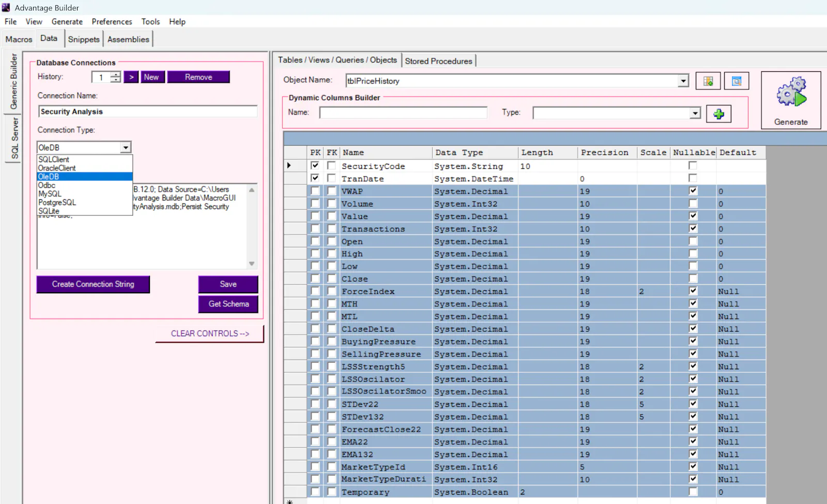
Task: Select the BuyingPressure name cell
Action: tap(386, 341)
